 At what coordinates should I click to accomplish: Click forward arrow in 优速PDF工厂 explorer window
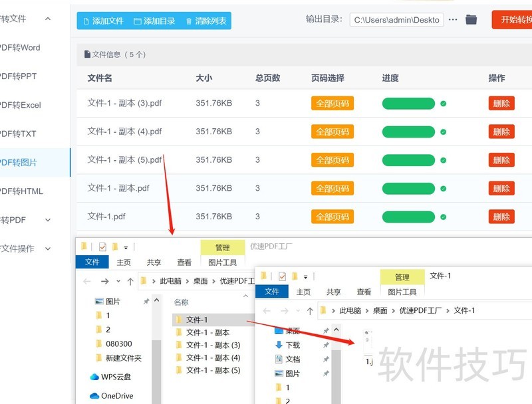[105, 281]
